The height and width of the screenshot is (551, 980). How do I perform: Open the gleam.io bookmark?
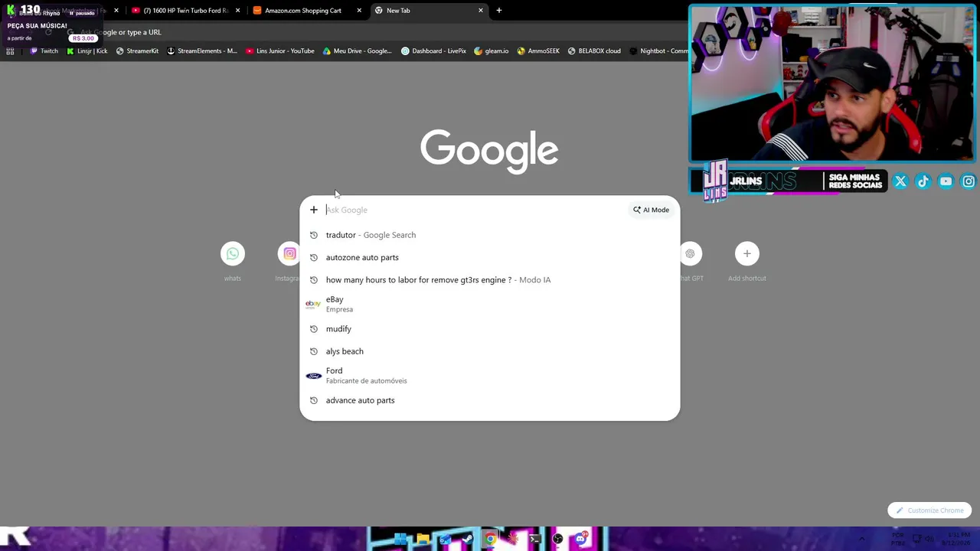492,51
